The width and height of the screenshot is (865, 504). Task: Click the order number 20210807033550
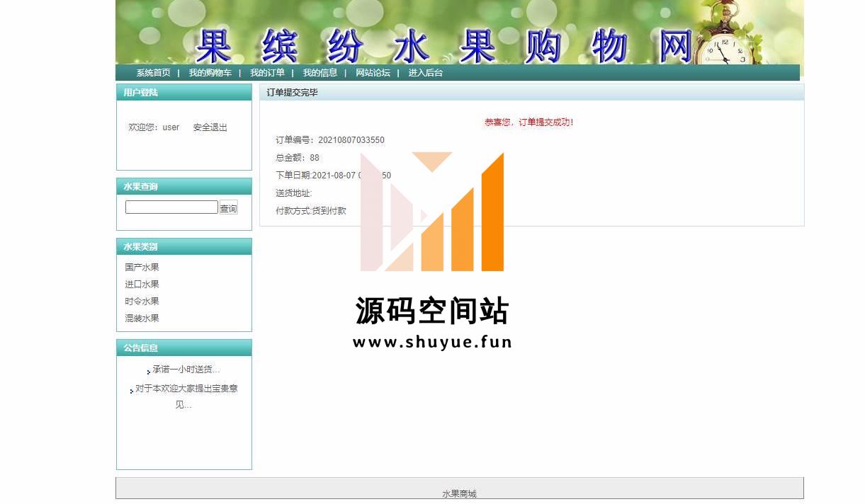coord(351,140)
